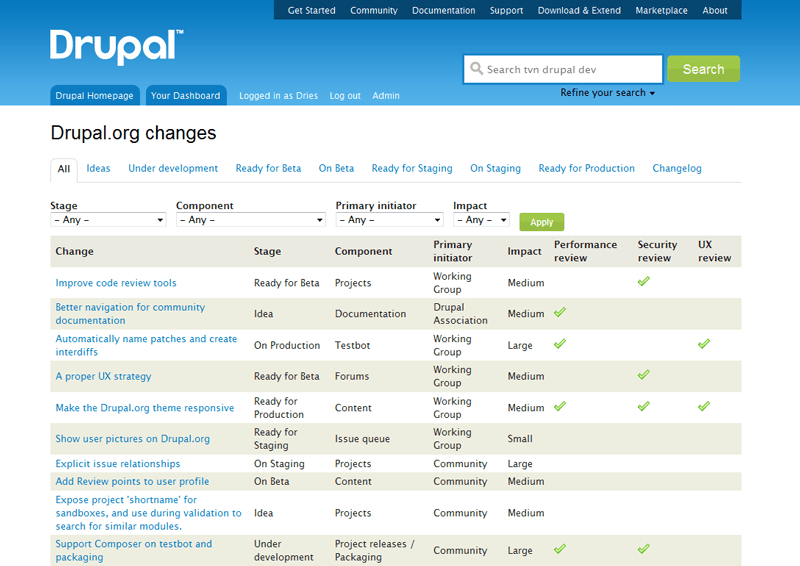The height and width of the screenshot is (566, 800).
Task: Open the Admin link
Action: point(386,95)
